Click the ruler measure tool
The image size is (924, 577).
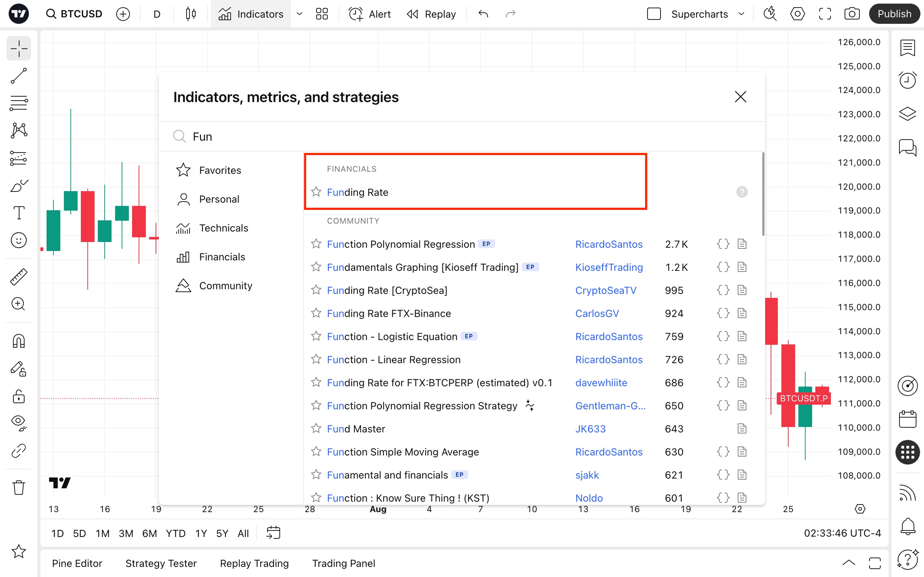coord(18,277)
